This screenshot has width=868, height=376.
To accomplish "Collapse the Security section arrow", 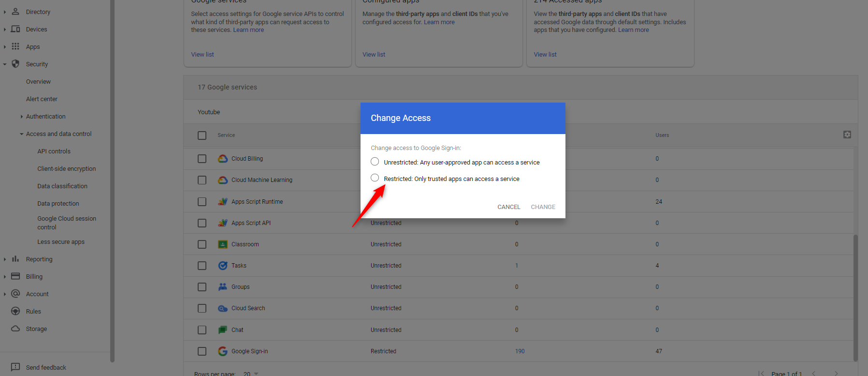I will click(x=5, y=64).
